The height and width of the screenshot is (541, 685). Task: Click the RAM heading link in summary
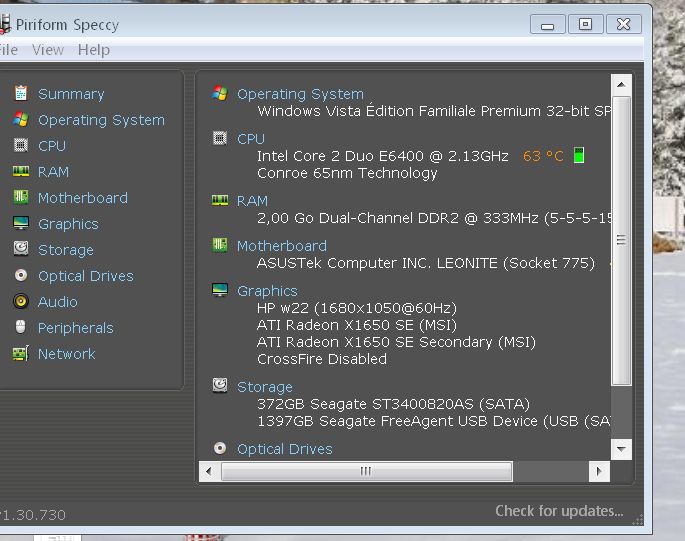pos(252,201)
